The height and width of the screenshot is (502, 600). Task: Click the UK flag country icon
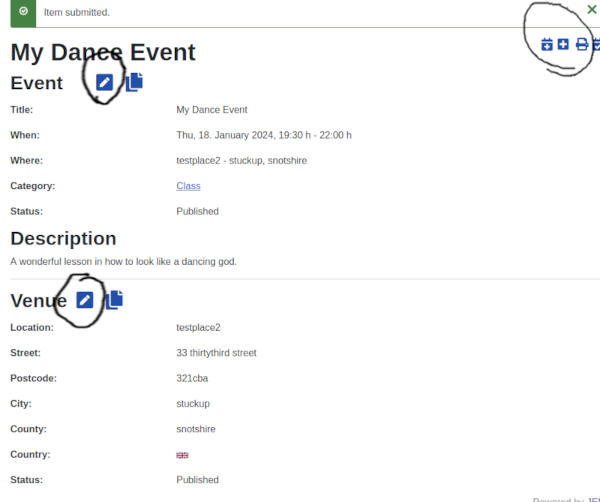pos(182,455)
